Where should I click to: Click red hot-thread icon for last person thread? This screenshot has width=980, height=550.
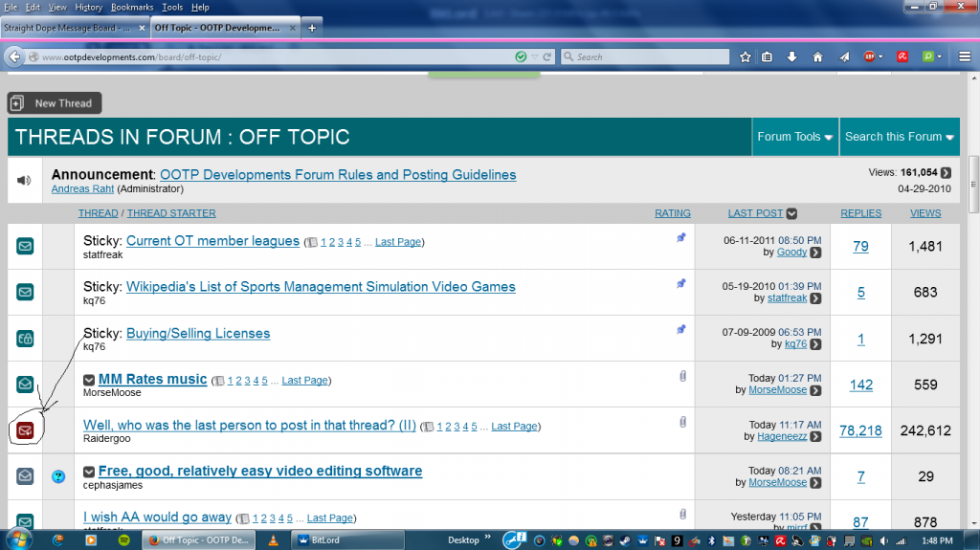pos(25,430)
